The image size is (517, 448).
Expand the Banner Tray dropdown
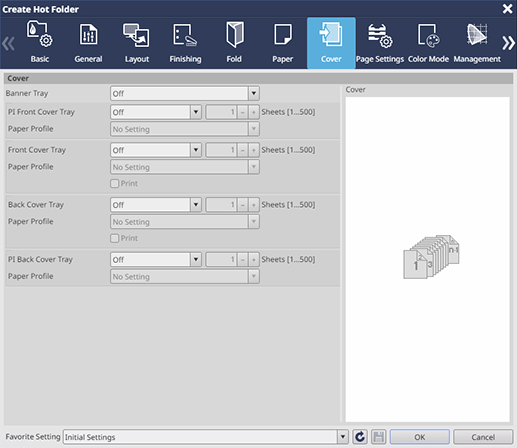[185, 93]
